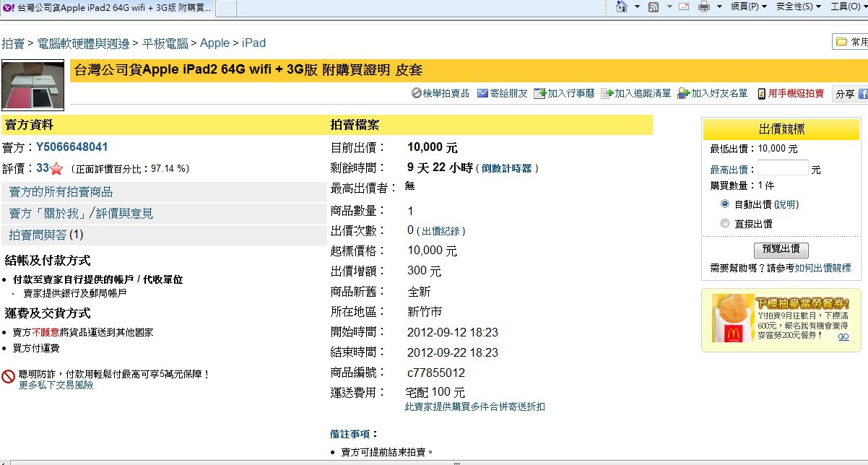Open seller Y5066648041 profile link
Viewport: 868px width, 465px height.
(x=72, y=147)
